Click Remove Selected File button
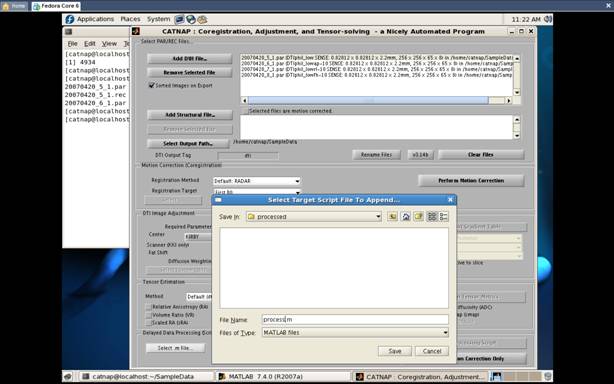This screenshot has width=614, height=384. (190, 72)
